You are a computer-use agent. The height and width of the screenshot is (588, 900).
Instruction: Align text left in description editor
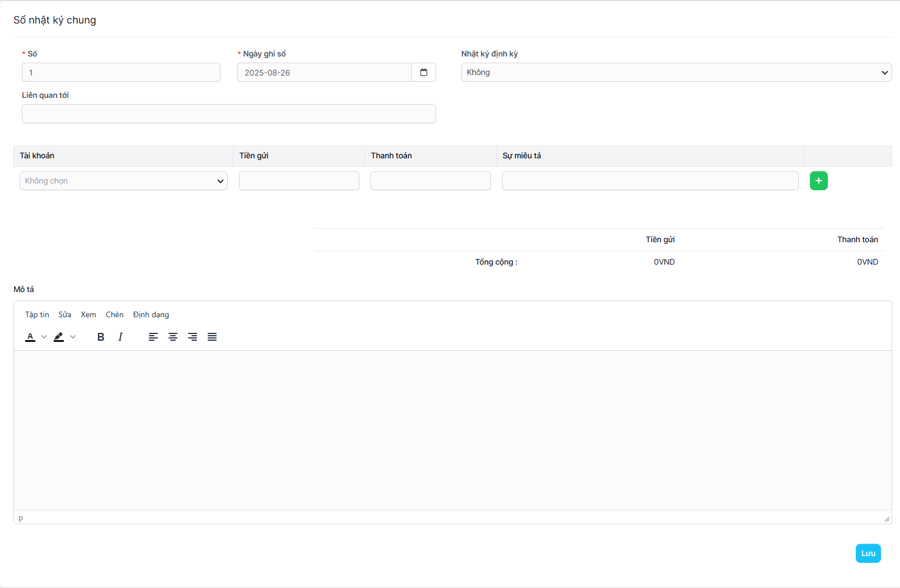point(153,337)
